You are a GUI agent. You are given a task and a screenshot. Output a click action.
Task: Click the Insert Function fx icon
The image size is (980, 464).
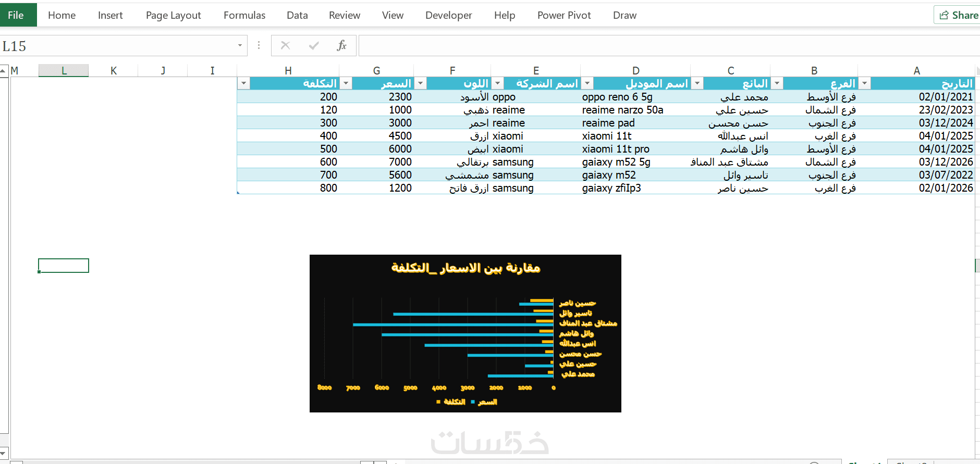pyautogui.click(x=341, y=46)
